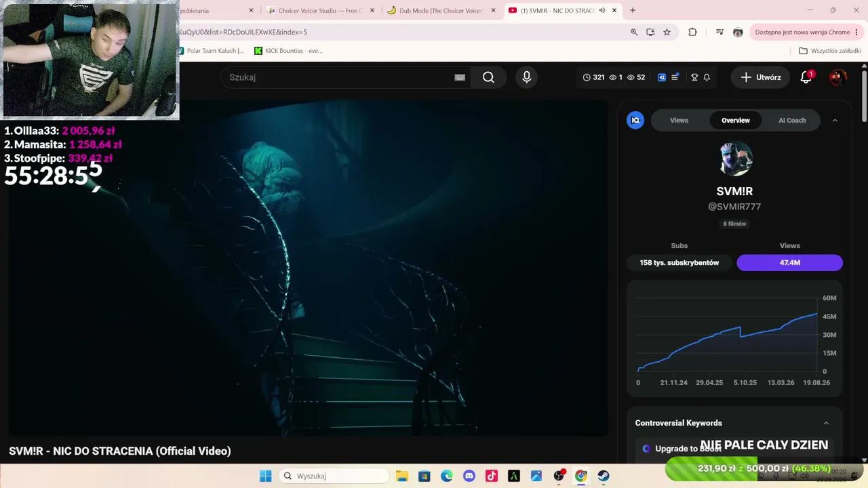Screen dimensions: 868x488
Task: Open the vidIQ list menu icon in header
Action: coord(675,77)
